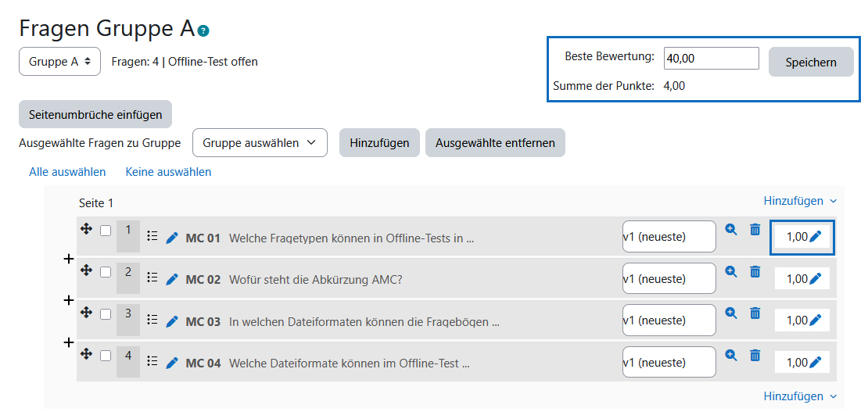Preview question MC 01 with magnifier icon
The width and height of the screenshot is (868, 419).
731,229
